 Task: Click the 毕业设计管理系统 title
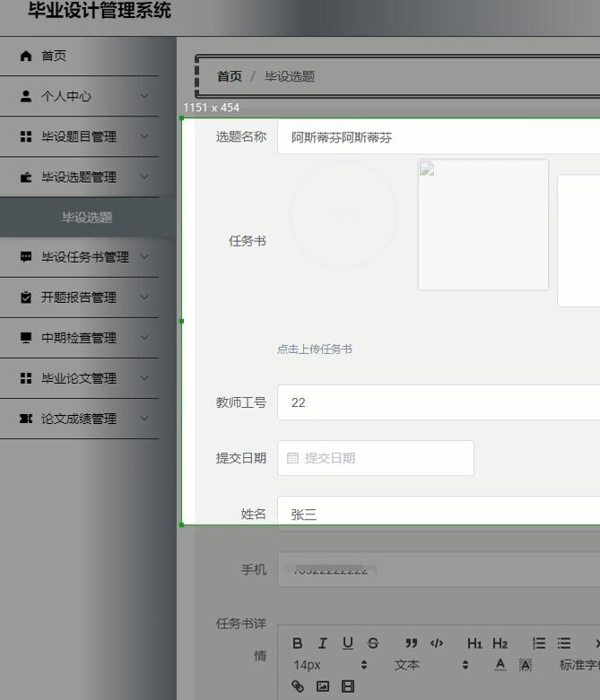pos(100,10)
